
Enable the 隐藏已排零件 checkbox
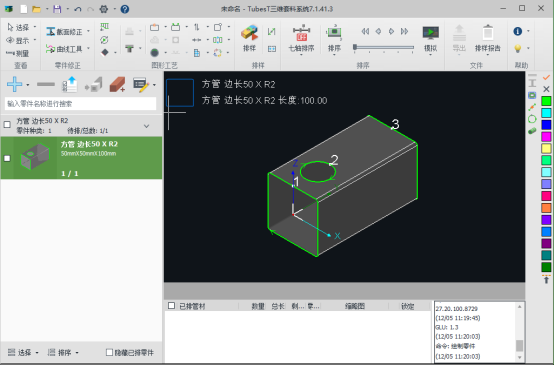click(110, 352)
